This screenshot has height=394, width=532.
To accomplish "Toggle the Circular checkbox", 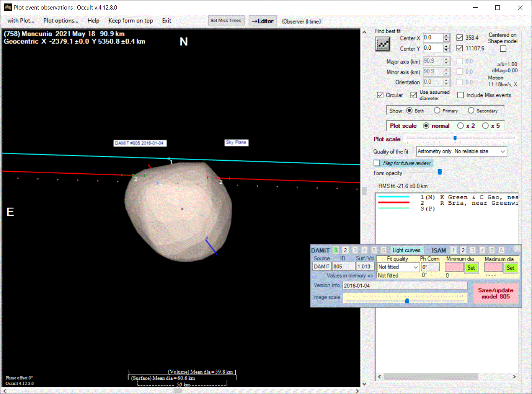I will tap(380, 95).
